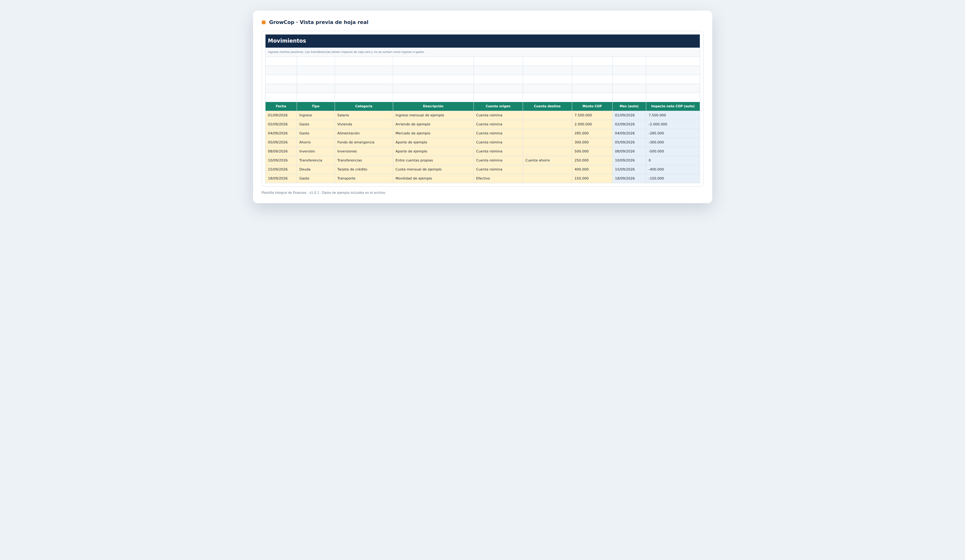965x560 pixels.
Task: Select the Cuenta destino column header
Action: coord(547,106)
